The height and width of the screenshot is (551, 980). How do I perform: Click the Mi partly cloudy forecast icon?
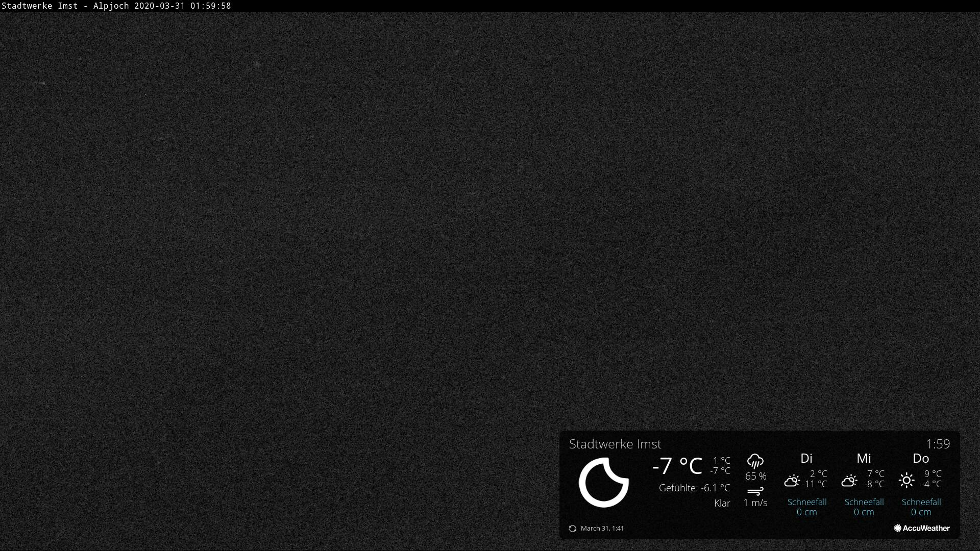click(x=849, y=480)
